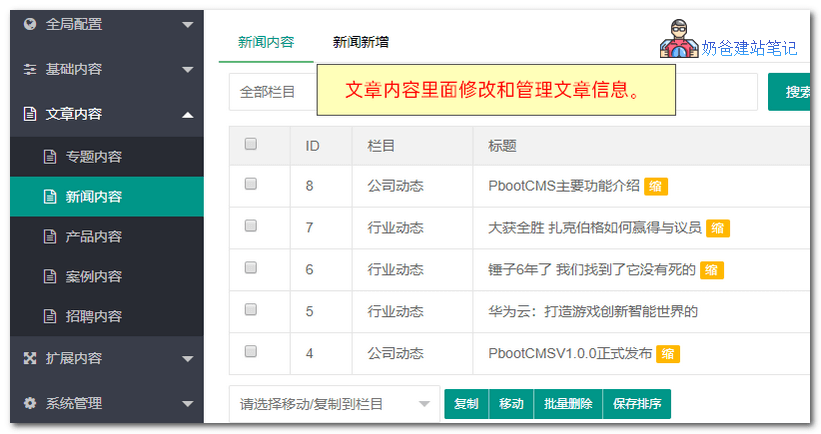Click the title 大获全胜 扎克伯格如何赢得与议员
The height and width of the screenshot is (434, 821).
tap(595, 228)
